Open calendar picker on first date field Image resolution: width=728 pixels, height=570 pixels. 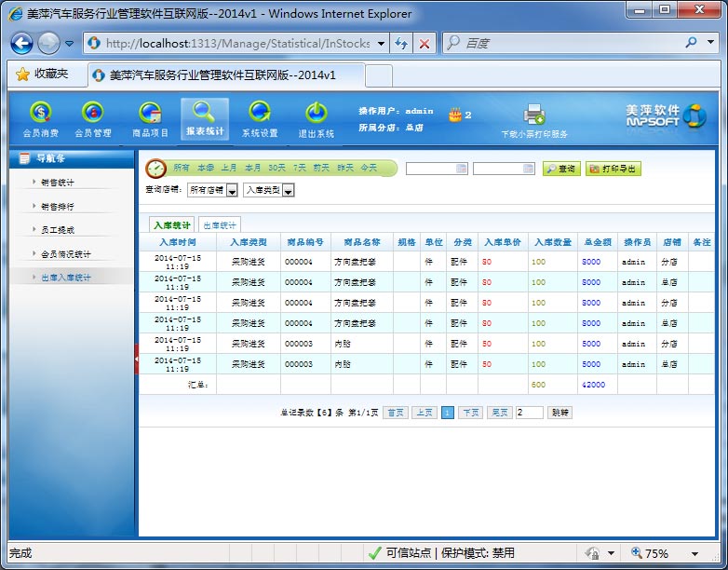(x=462, y=169)
